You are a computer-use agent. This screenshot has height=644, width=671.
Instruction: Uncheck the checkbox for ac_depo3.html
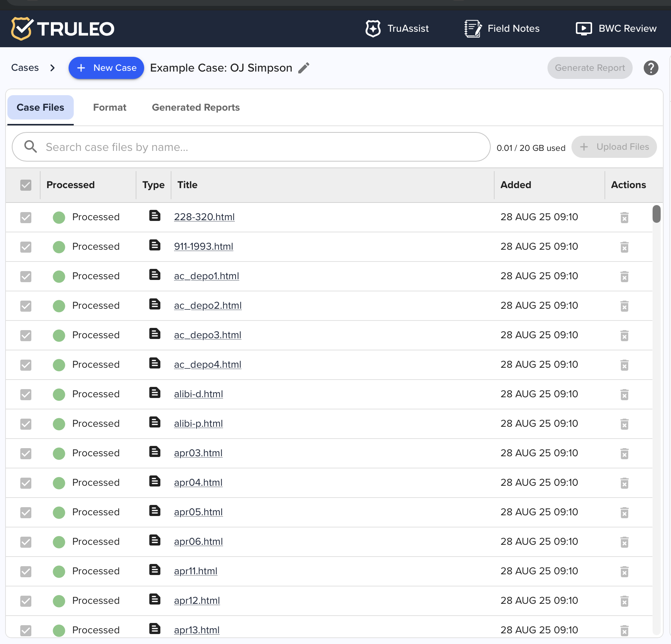(x=26, y=335)
